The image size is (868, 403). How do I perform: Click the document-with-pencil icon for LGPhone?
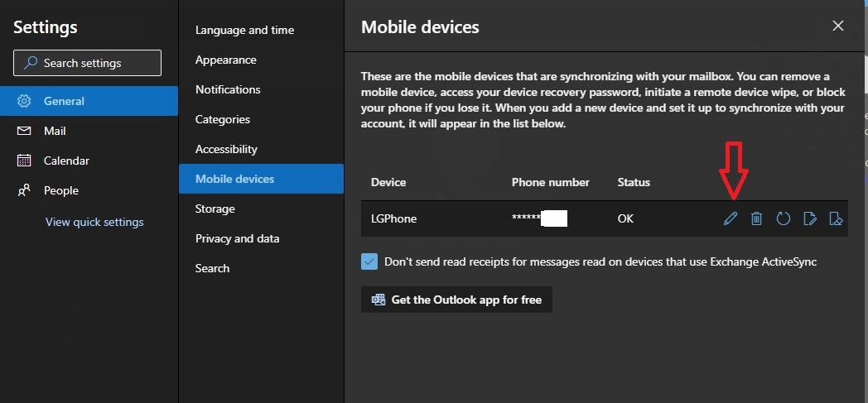point(810,218)
